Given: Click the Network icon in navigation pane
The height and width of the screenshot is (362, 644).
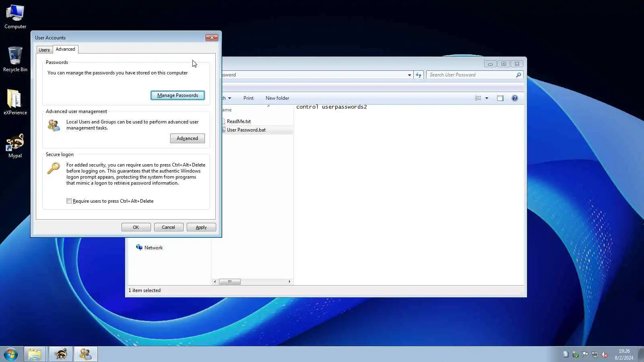Looking at the screenshot, I should pos(139,247).
